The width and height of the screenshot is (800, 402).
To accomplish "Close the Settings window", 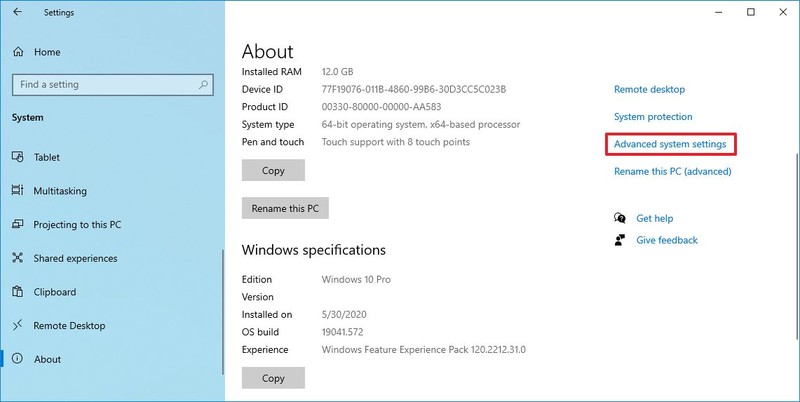I will tap(783, 12).
